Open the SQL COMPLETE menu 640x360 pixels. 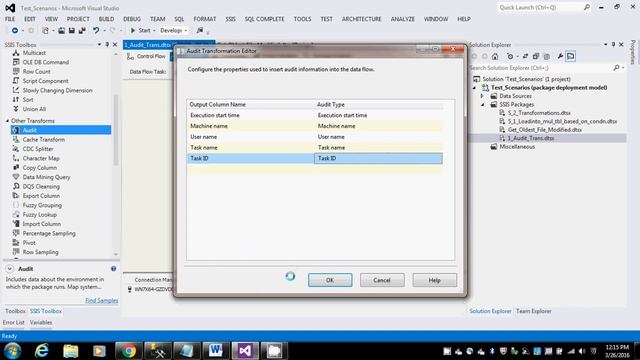tap(264, 19)
